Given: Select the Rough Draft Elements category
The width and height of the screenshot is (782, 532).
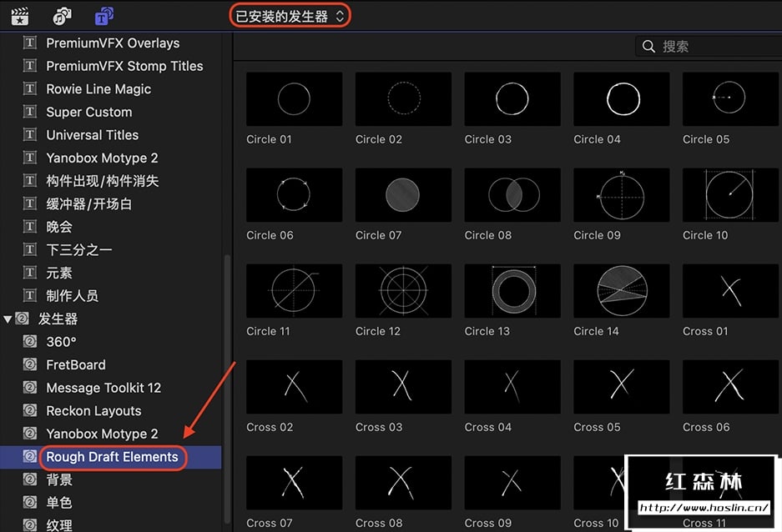Looking at the screenshot, I should coord(112,457).
